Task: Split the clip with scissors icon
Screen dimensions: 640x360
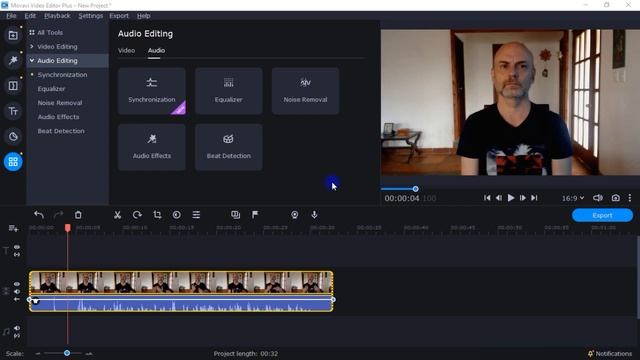Action: click(118, 215)
